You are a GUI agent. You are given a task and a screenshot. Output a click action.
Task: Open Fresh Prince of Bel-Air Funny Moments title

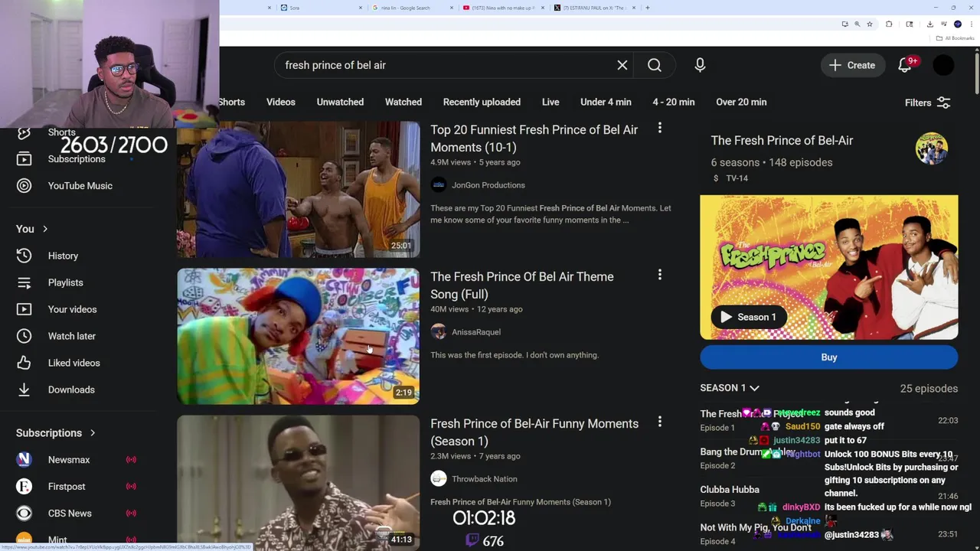point(534,432)
